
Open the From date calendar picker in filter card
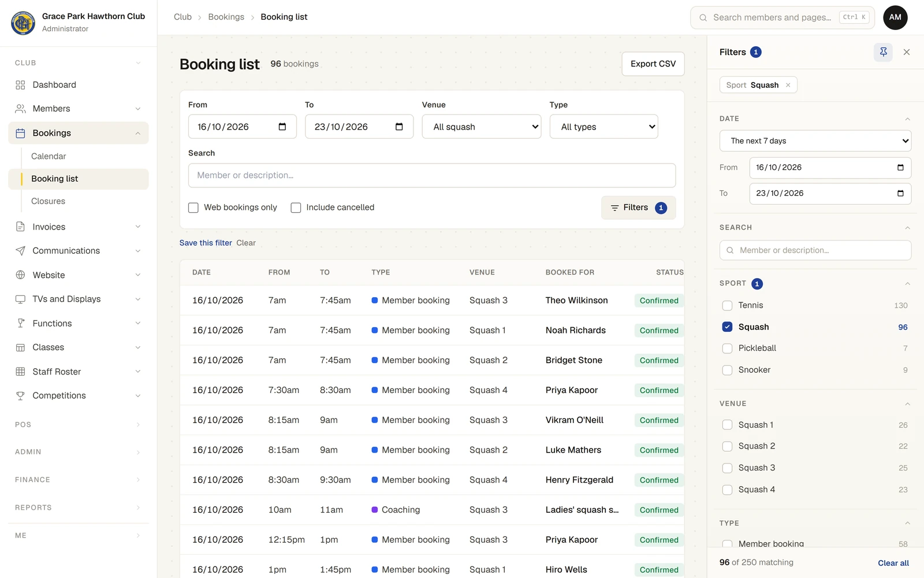(282, 127)
